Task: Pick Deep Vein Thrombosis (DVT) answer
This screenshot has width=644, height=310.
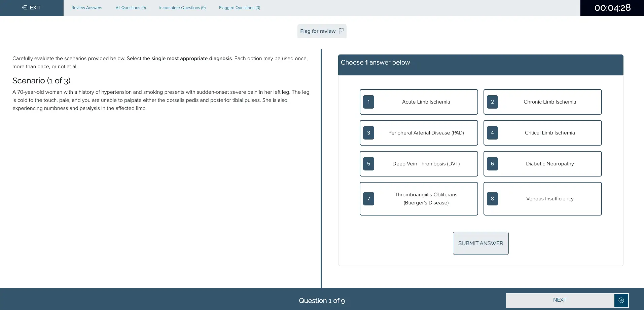Action: tap(419, 164)
